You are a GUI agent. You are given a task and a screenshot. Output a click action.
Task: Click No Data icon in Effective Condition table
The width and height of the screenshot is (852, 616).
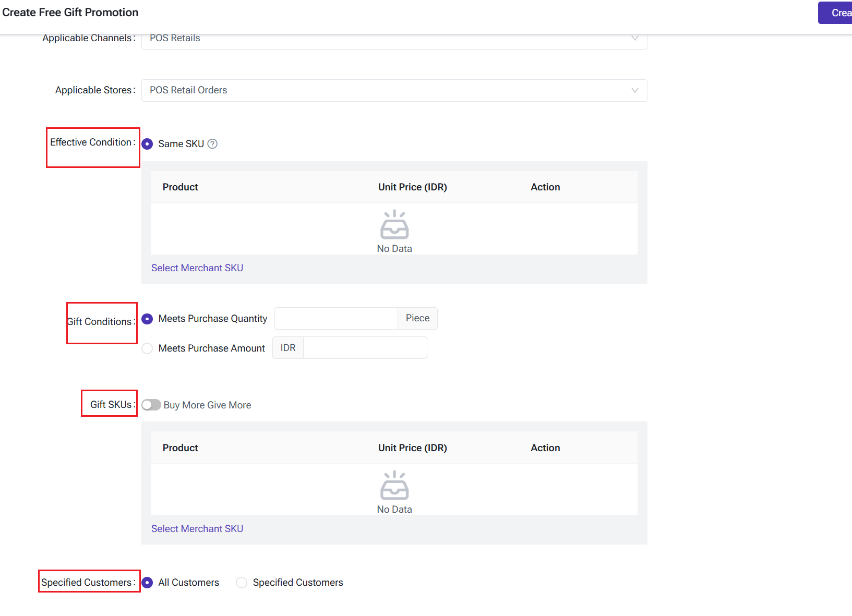(x=394, y=225)
